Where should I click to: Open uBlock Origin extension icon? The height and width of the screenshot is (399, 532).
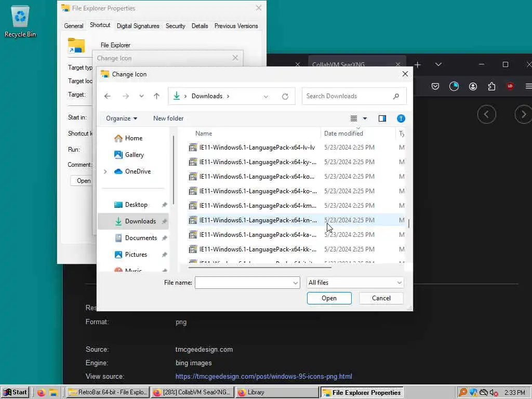[x=510, y=86]
